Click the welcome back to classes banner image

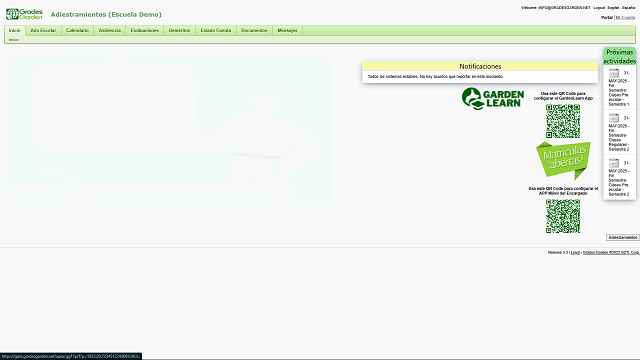(x=168, y=131)
